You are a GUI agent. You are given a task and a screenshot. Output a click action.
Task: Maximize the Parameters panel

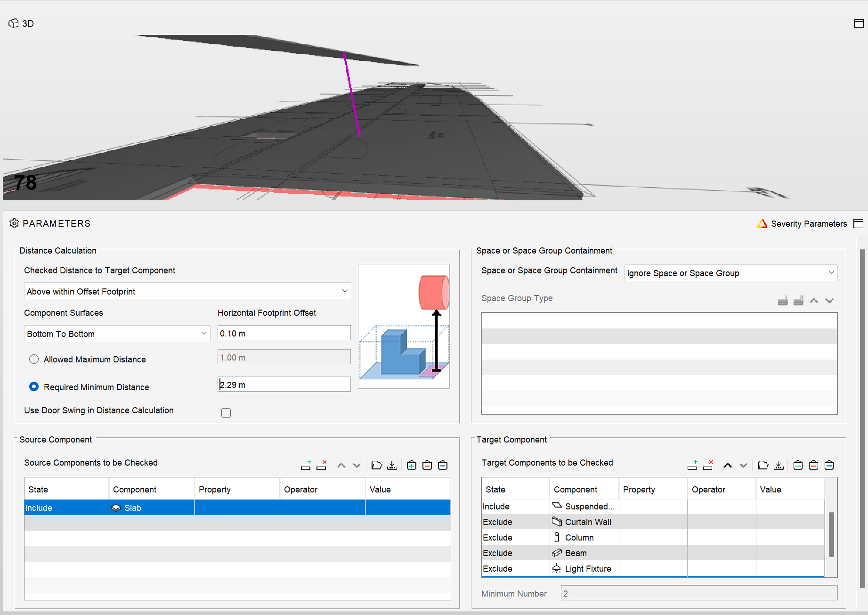859,223
